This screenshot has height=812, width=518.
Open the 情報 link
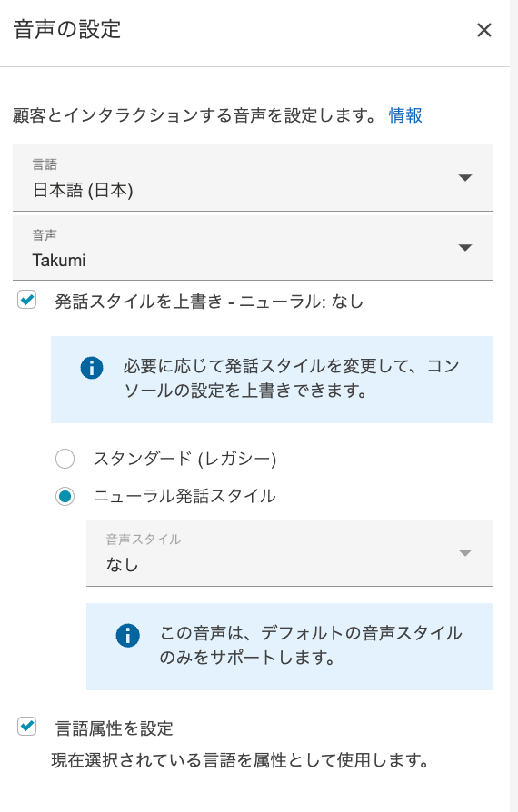405,115
